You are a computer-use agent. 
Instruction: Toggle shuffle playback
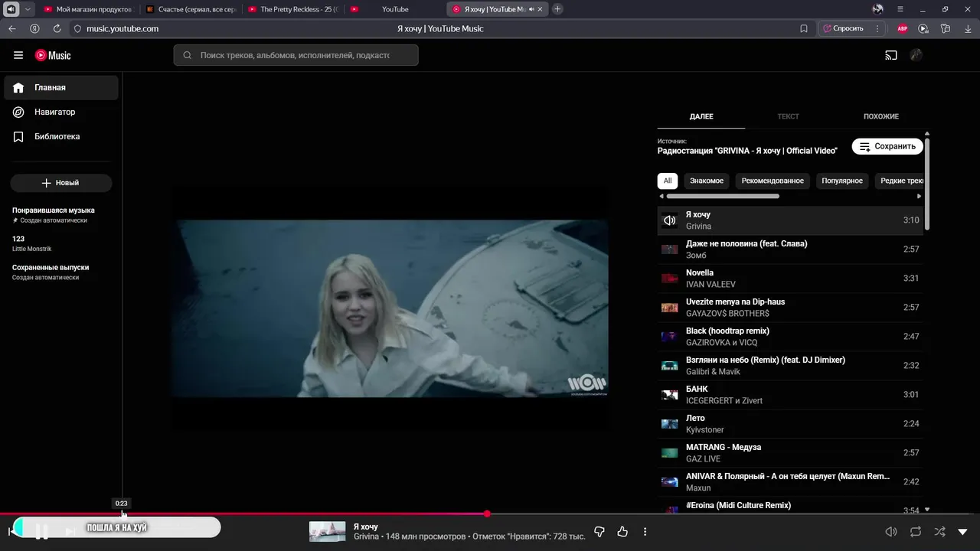tap(939, 531)
